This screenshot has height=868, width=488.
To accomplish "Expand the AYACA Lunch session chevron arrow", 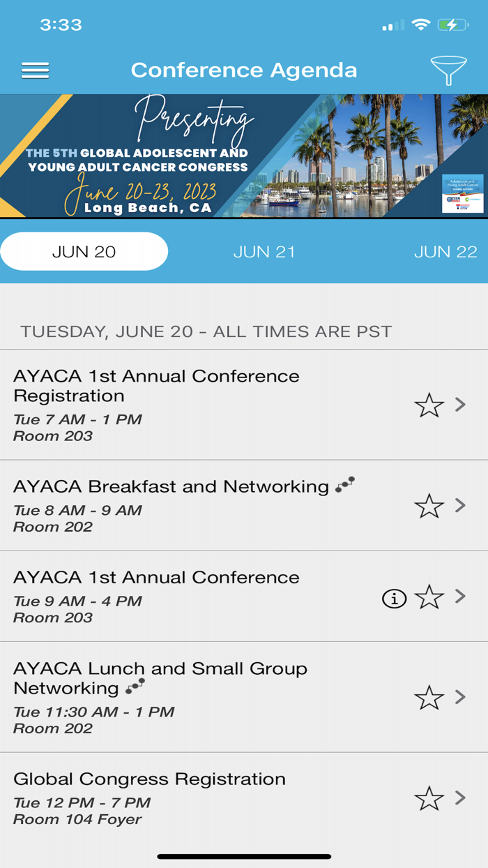I will point(460,696).
